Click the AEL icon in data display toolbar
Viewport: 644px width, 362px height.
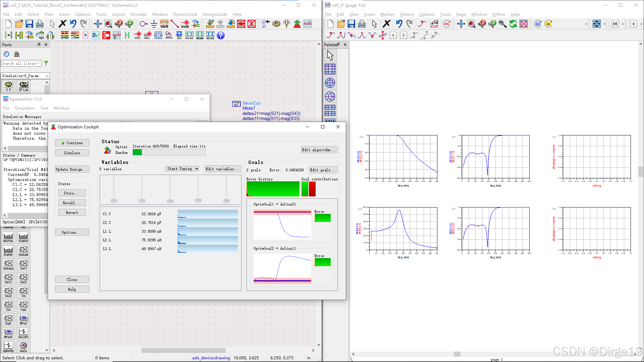(x=447, y=24)
